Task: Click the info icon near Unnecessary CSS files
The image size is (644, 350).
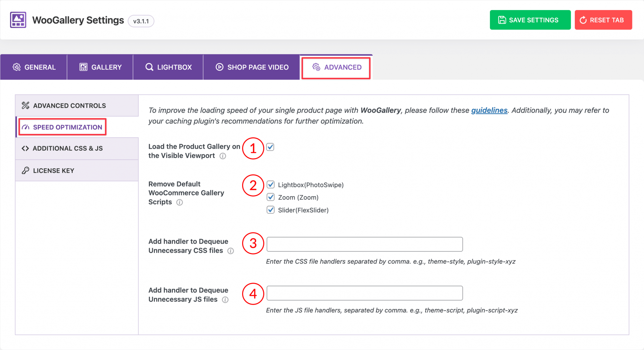Action: (x=231, y=251)
